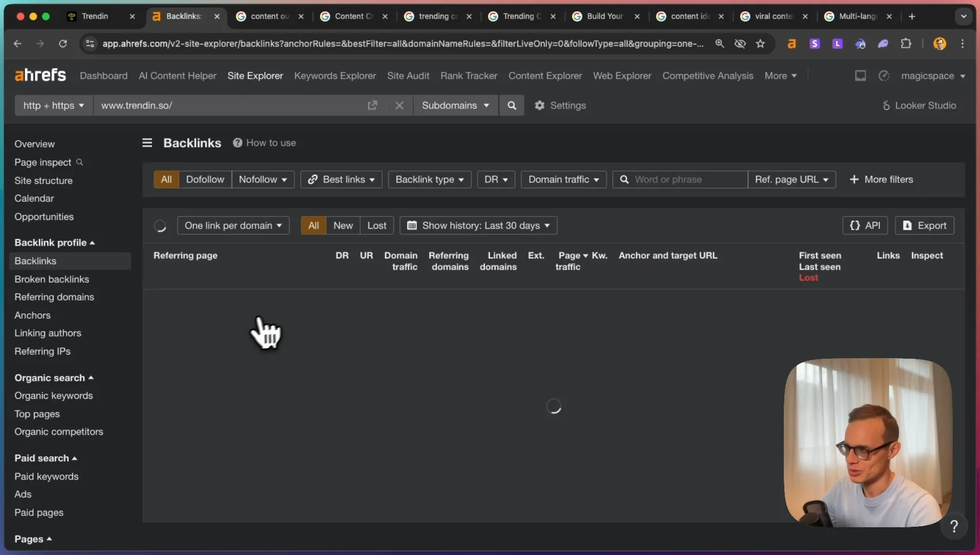The image size is (980, 555).
Task: Click the Page inspect search icon
Action: click(x=80, y=162)
